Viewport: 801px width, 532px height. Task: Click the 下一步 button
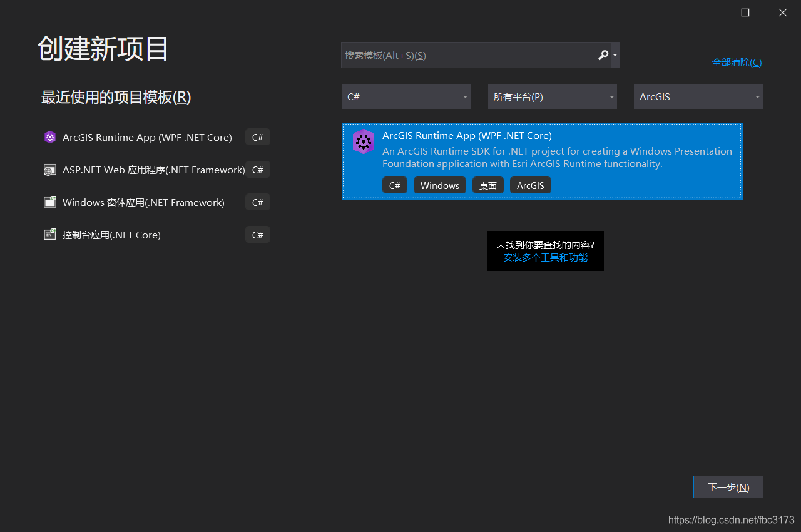pyautogui.click(x=728, y=487)
